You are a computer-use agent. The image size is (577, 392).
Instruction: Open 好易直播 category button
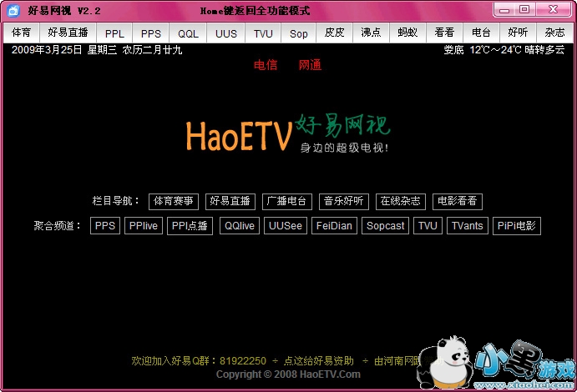tap(230, 201)
